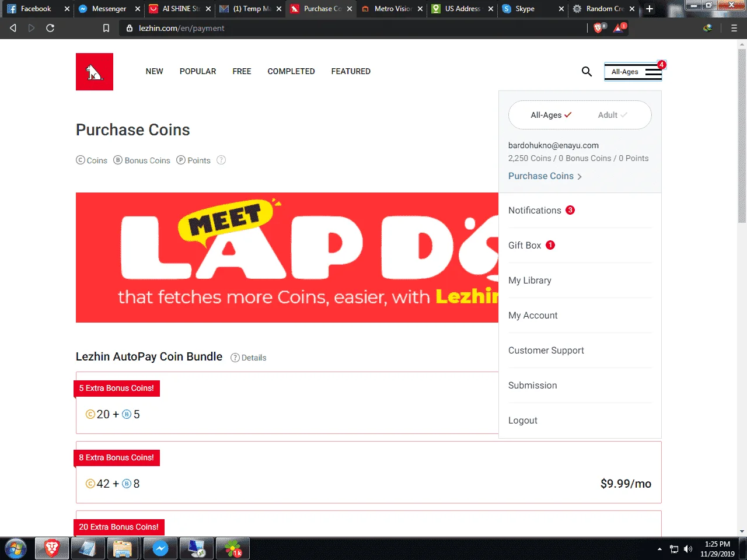Click the question mark icon beside Points
Viewport: 747px width, 560px height.
221,160
